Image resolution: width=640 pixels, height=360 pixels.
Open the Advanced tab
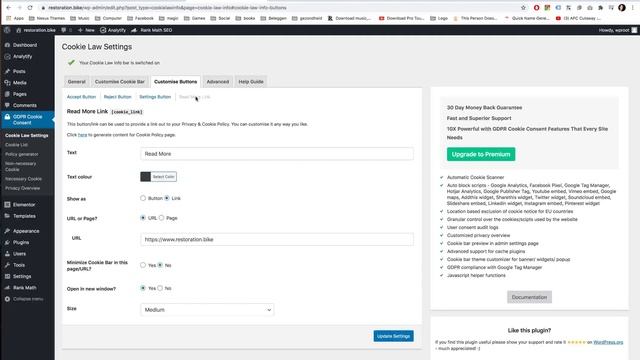[218, 82]
